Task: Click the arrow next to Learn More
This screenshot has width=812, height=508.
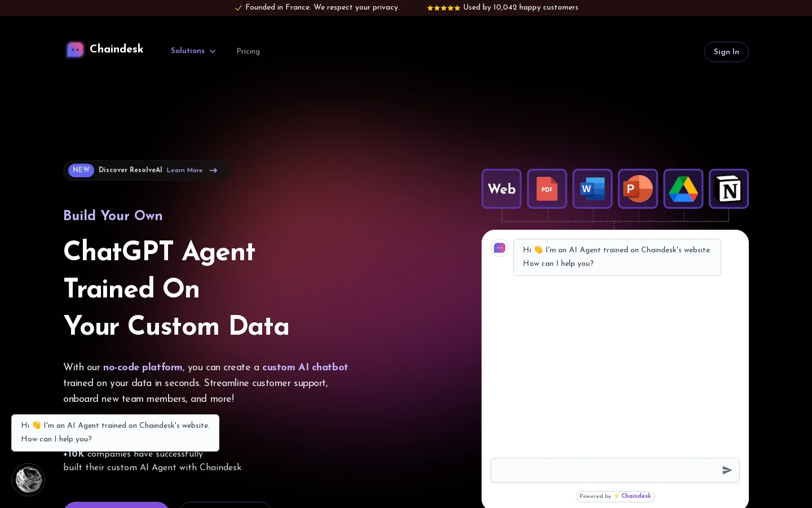Action: pyautogui.click(x=213, y=170)
